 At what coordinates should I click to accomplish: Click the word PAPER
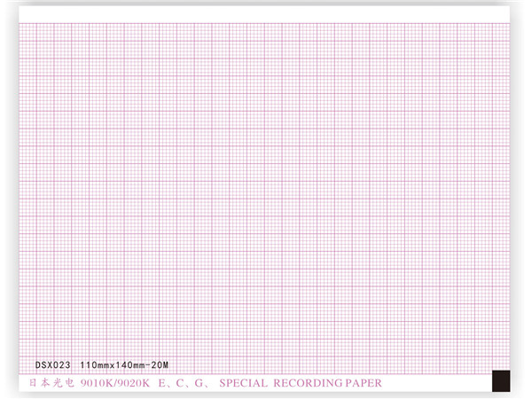point(366,383)
